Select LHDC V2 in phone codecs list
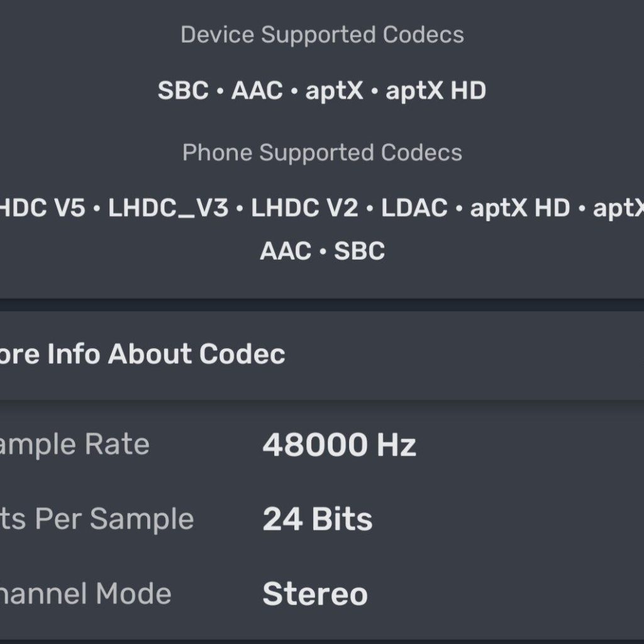Viewport: 644px width, 644px height. click(304, 208)
